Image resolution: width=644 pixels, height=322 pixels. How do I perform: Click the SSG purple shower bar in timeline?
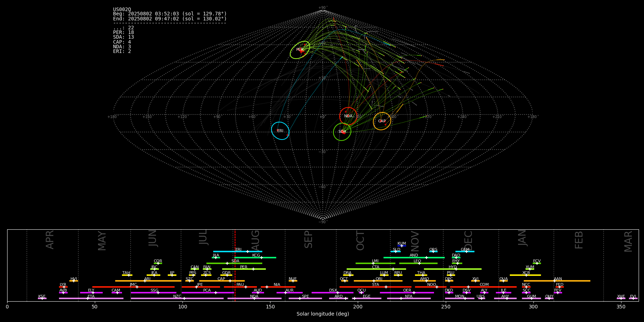tap(153, 293)
